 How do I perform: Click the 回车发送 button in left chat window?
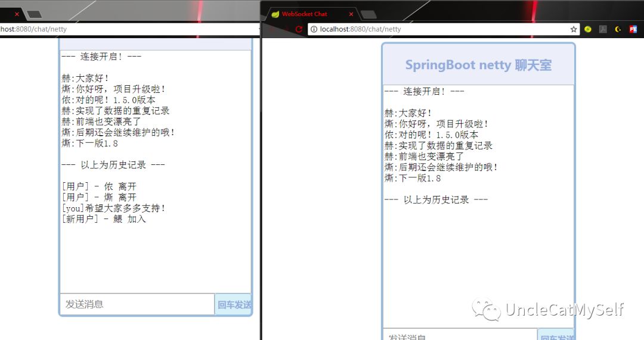tap(233, 305)
